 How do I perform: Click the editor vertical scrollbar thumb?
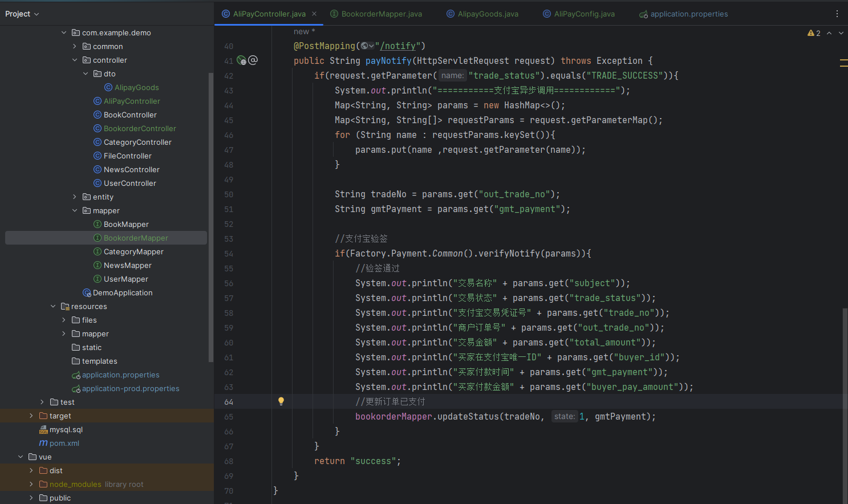point(845,405)
